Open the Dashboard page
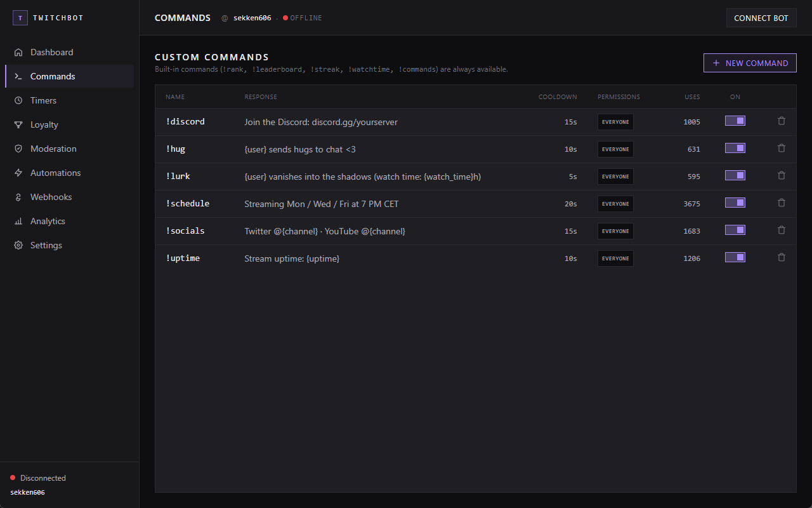This screenshot has height=508, width=812. pyautogui.click(x=69, y=52)
